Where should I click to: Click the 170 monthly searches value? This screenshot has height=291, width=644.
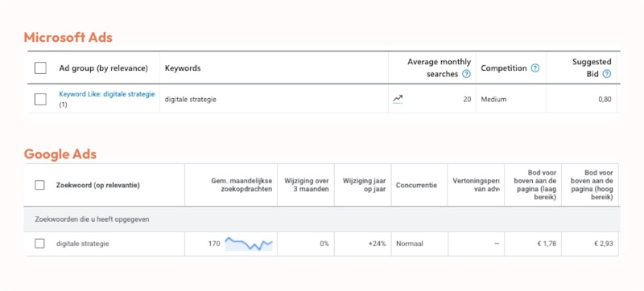tap(214, 244)
